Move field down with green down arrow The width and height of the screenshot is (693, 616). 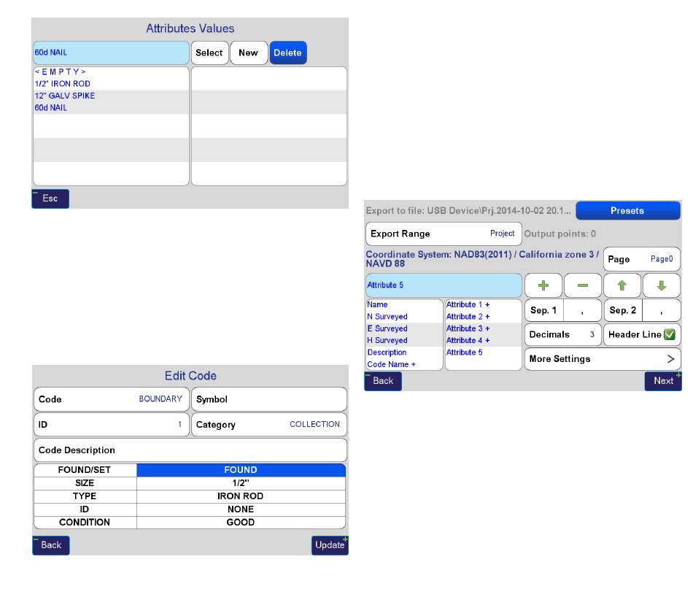coord(661,285)
